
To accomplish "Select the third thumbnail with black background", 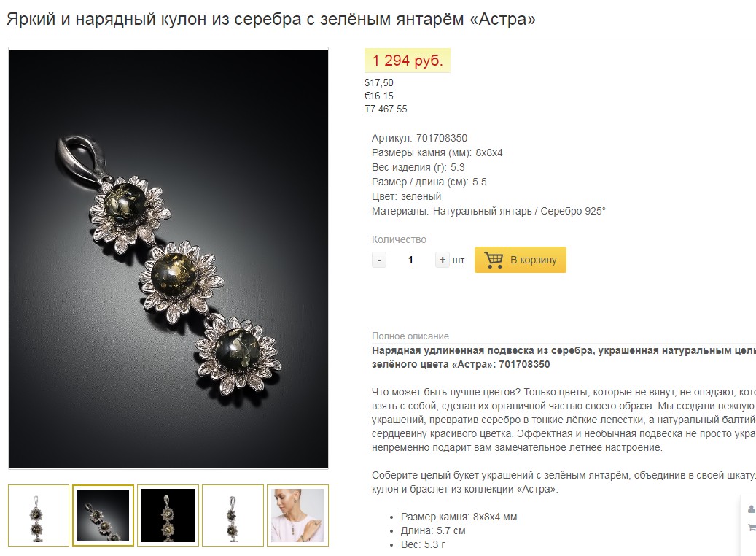I will [168, 515].
